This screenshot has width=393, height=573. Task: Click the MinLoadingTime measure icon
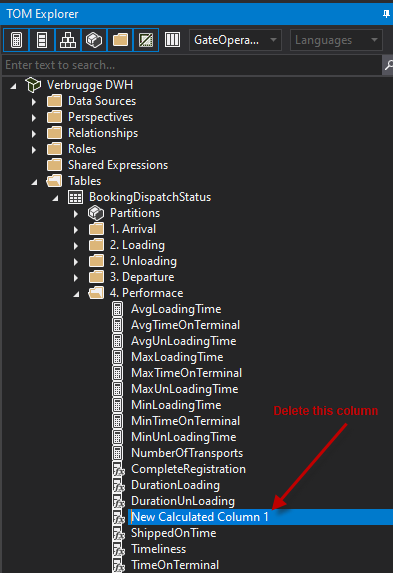117,405
